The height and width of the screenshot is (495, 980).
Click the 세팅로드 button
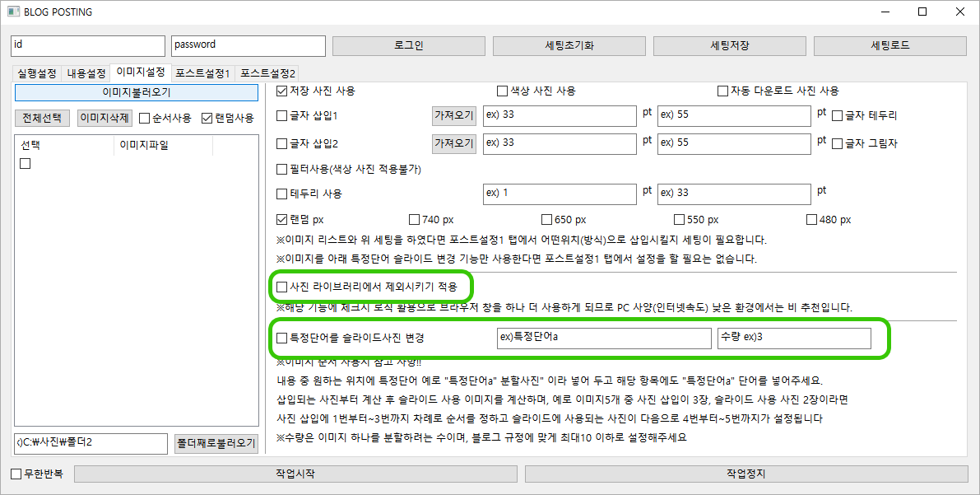coord(890,45)
